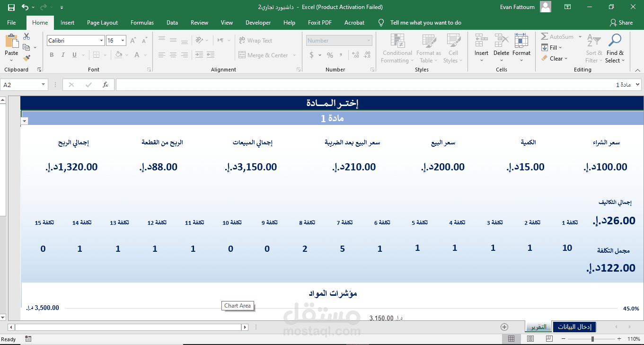Click Evan Fattoum account name
This screenshot has width=644, height=345.
point(518,7)
